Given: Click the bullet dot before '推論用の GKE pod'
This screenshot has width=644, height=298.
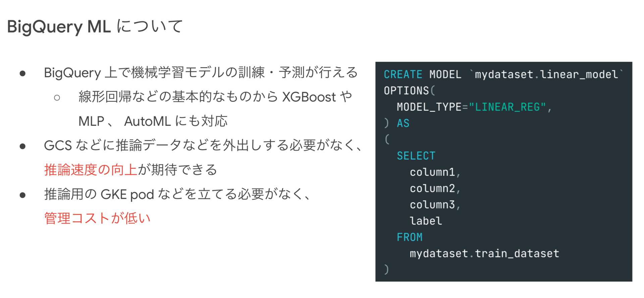Looking at the screenshot, I should tap(23, 195).
